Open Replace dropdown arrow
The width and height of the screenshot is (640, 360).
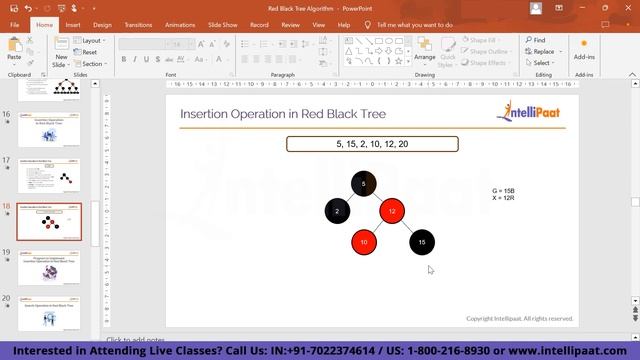tap(560, 51)
